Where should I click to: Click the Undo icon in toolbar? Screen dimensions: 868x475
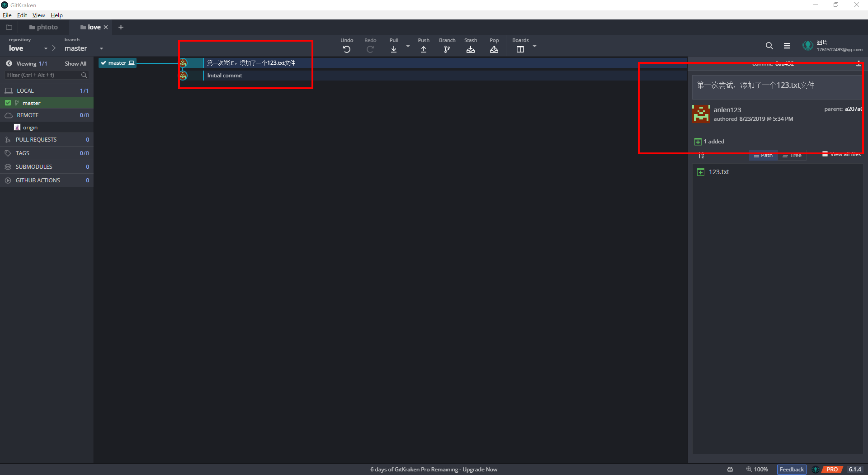point(347,49)
